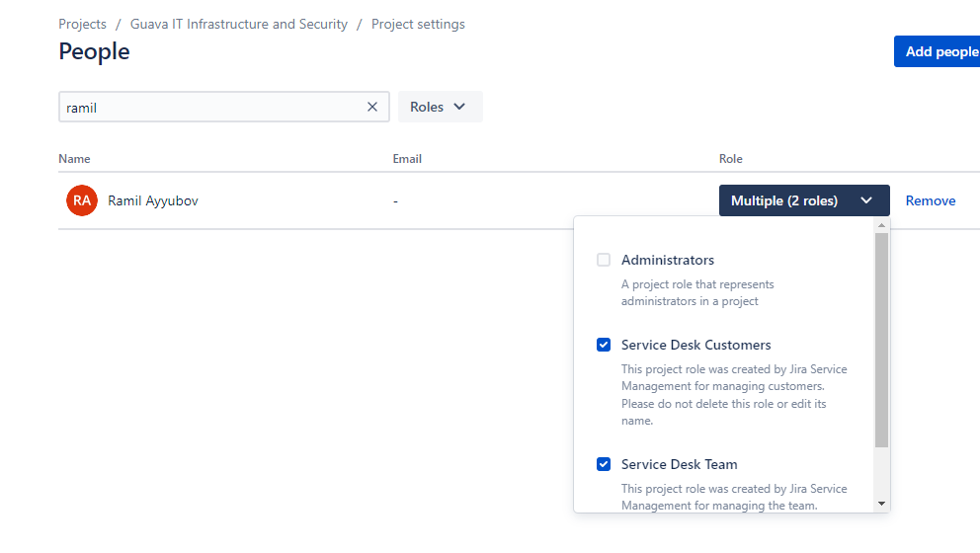Uncheck the Service Desk Customers checkbox
Image resolution: width=980 pixels, height=553 pixels.
point(604,345)
